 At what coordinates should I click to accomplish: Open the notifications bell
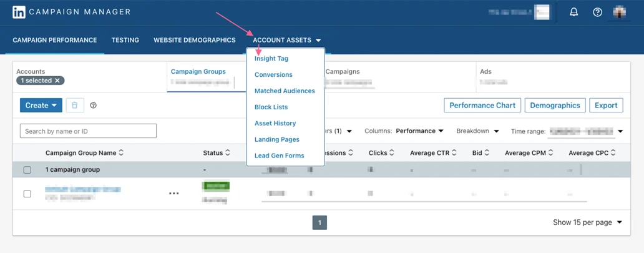point(573,12)
